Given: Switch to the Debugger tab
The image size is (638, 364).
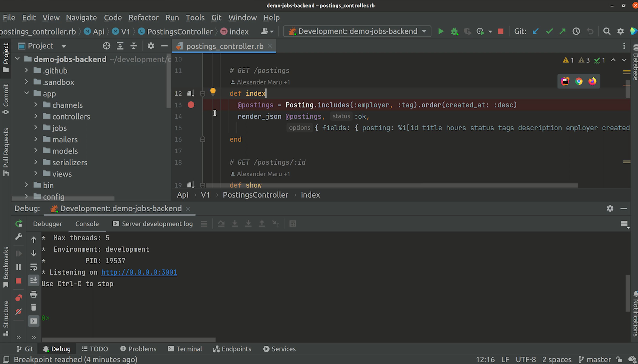Looking at the screenshot, I should point(48,224).
